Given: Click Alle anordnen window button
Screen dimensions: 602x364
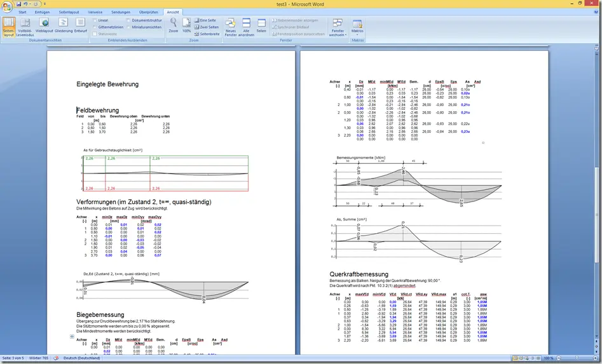Looking at the screenshot, I should tap(246, 27).
